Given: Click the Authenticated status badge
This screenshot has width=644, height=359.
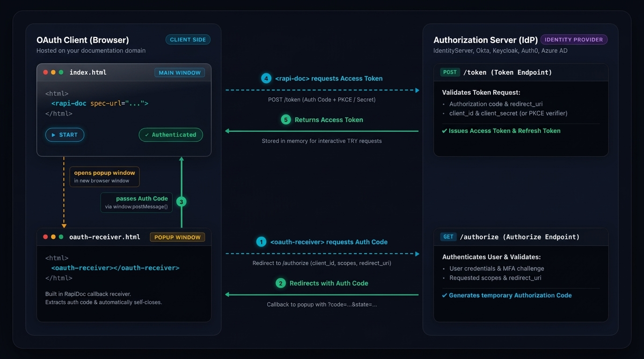Looking at the screenshot, I should click(171, 135).
